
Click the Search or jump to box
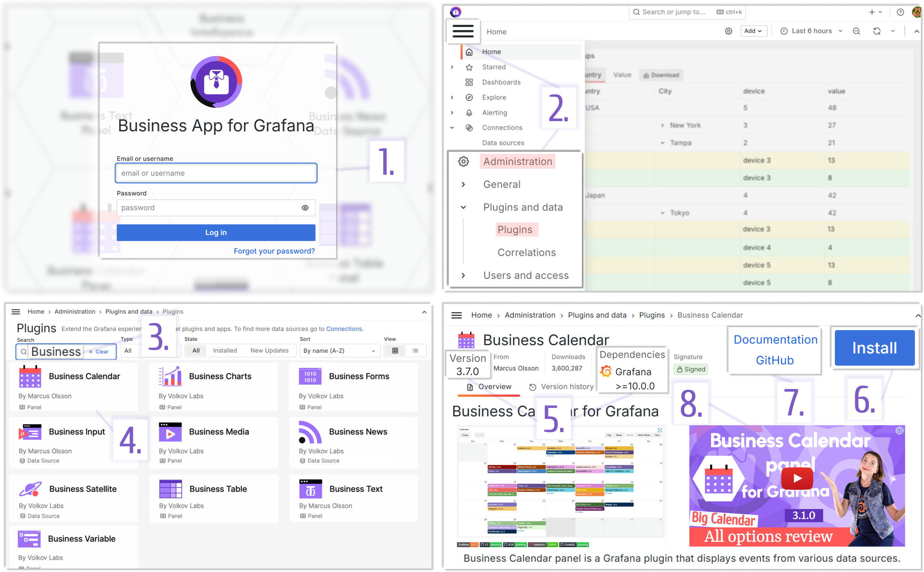[x=687, y=12]
